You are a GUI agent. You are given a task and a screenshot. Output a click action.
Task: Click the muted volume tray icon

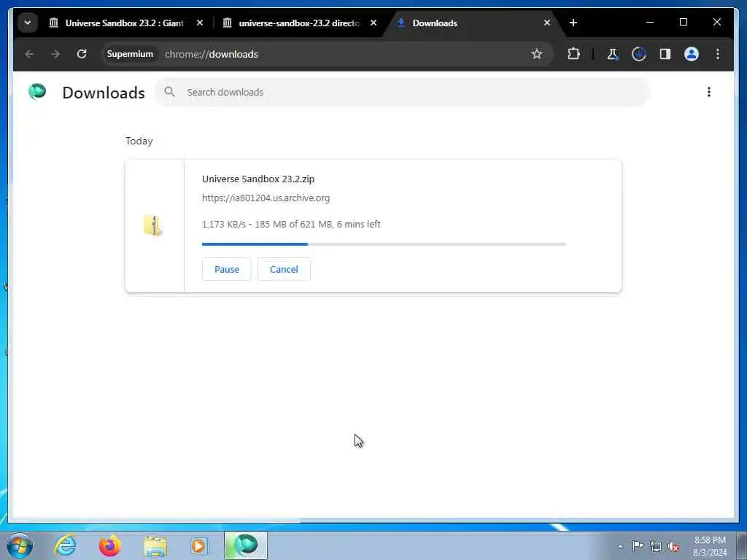tap(673, 546)
